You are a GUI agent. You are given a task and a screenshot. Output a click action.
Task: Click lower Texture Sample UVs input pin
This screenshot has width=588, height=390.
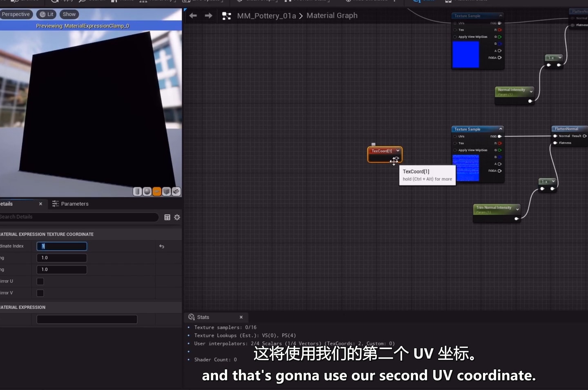pyautogui.click(x=455, y=136)
